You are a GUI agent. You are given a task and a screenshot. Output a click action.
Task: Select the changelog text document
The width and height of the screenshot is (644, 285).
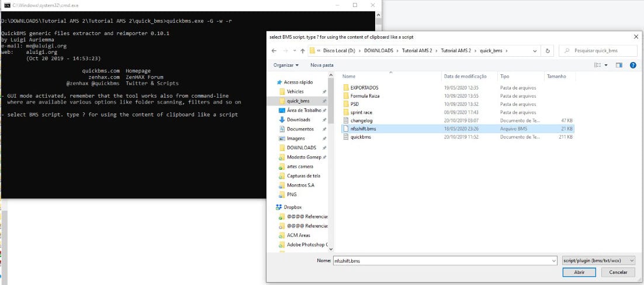point(361,120)
